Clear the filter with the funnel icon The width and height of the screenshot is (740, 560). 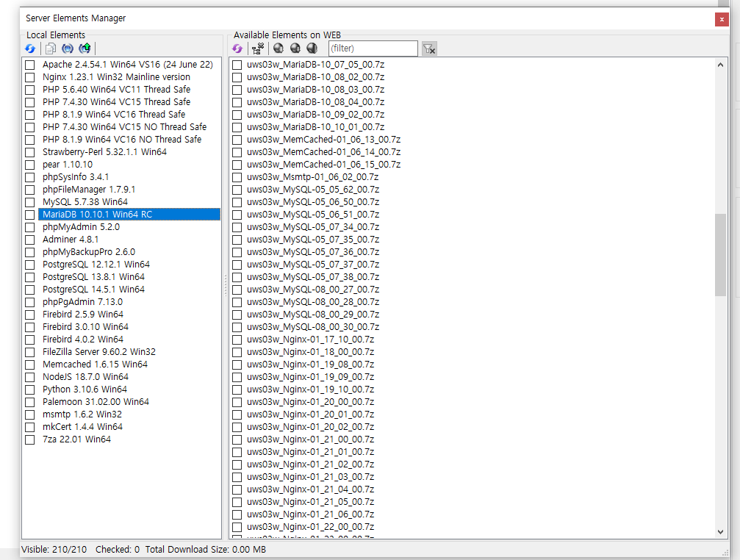(429, 49)
